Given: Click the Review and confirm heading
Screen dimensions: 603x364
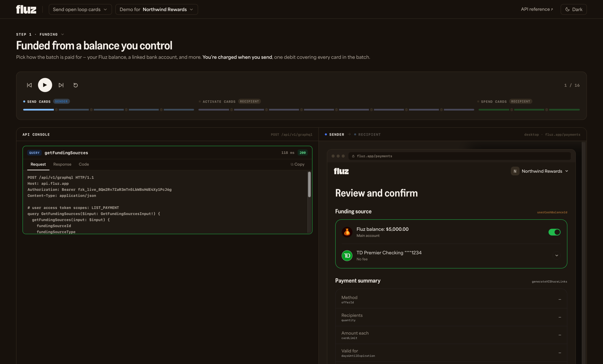Looking at the screenshot, I should coord(376,193).
